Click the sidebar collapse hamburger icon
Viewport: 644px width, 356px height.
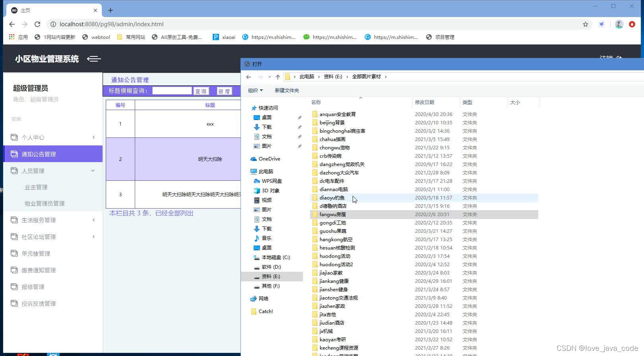94,59
